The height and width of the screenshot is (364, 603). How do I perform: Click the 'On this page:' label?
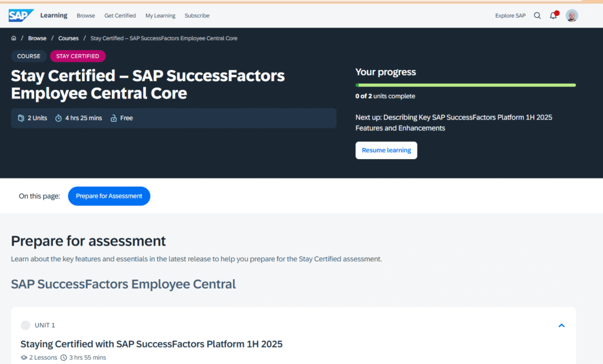pyautogui.click(x=39, y=196)
